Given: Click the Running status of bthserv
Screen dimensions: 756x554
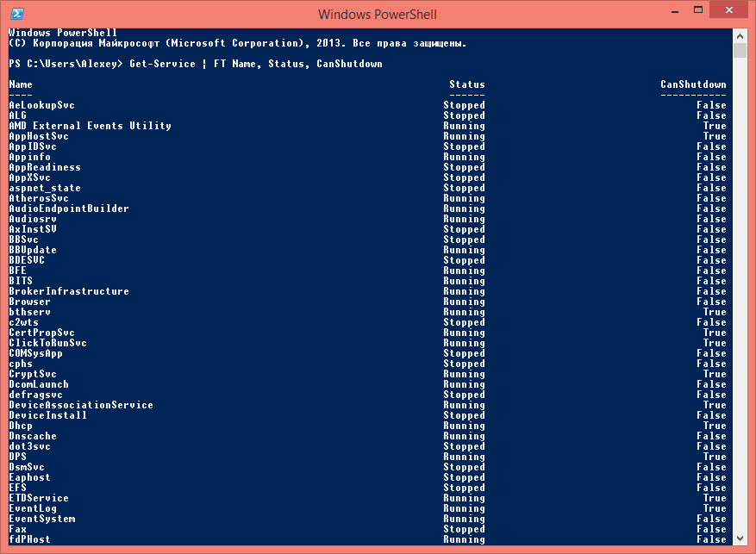Looking at the screenshot, I should click(465, 312).
